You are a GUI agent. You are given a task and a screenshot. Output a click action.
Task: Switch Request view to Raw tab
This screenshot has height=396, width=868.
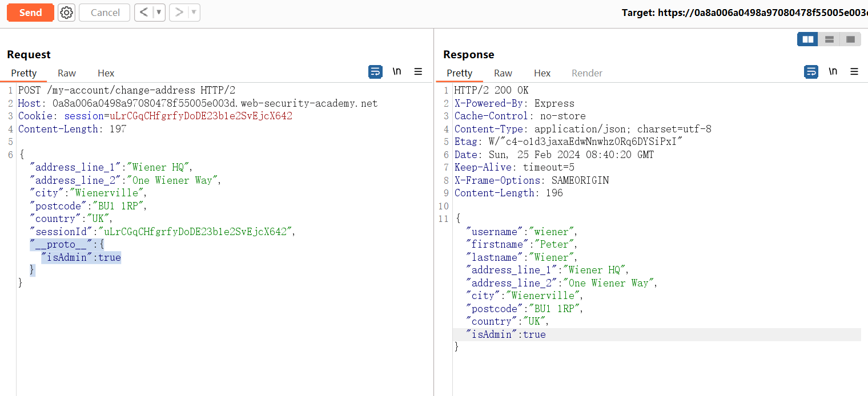tap(67, 73)
